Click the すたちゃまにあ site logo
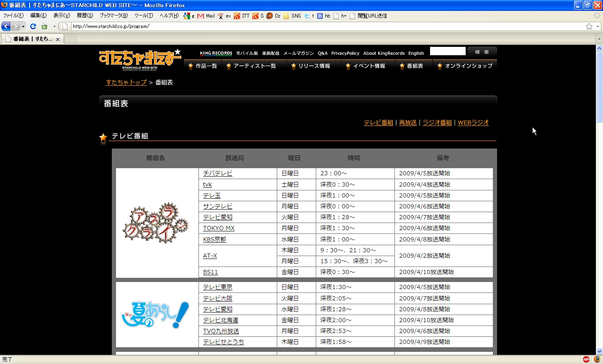Screen dimensions: 603x364 140,60
